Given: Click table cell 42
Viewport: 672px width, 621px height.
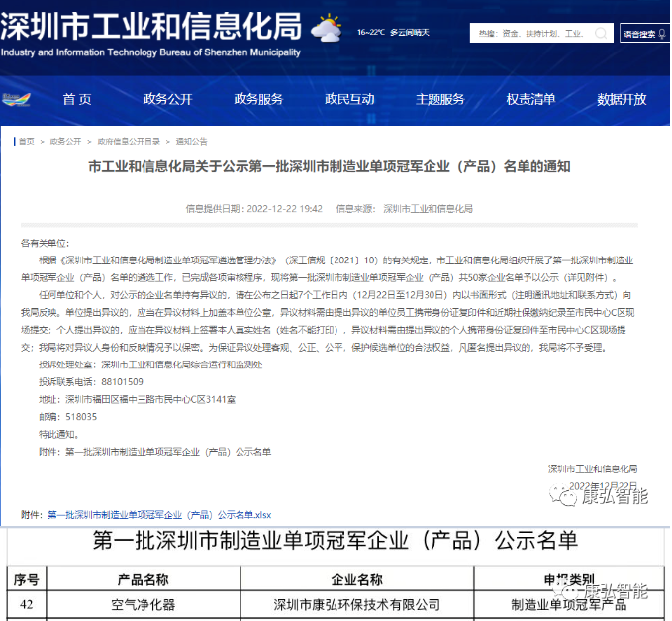Looking at the screenshot, I should pyautogui.click(x=26, y=605).
